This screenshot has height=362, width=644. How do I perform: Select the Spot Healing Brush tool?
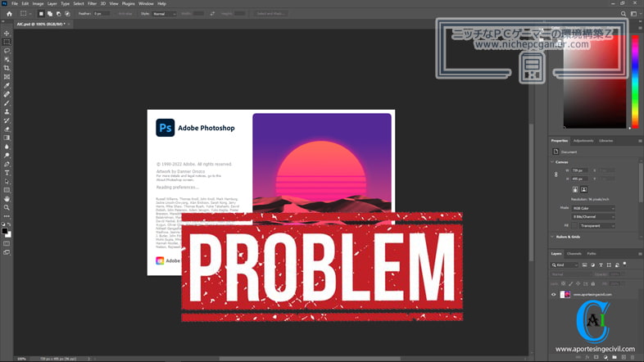click(x=7, y=94)
